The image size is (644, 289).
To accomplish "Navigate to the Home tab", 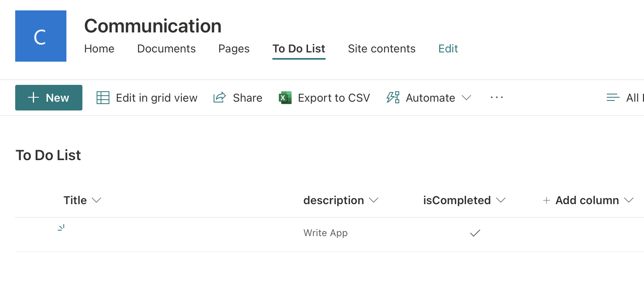I will pyautogui.click(x=99, y=49).
